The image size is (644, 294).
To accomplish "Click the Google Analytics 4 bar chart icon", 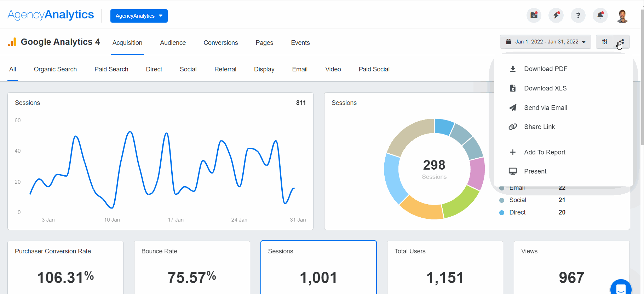I will click(12, 42).
